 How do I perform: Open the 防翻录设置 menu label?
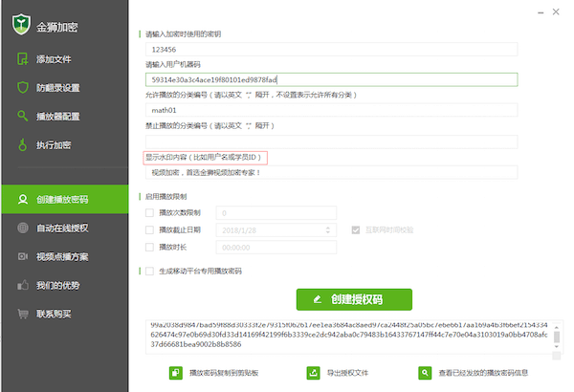tap(57, 88)
